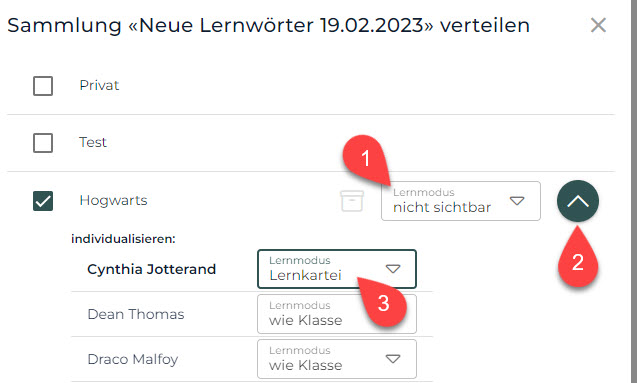Click the archive box icon beside Hogwarts
This screenshot has width=637, height=383.
(x=352, y=201)
